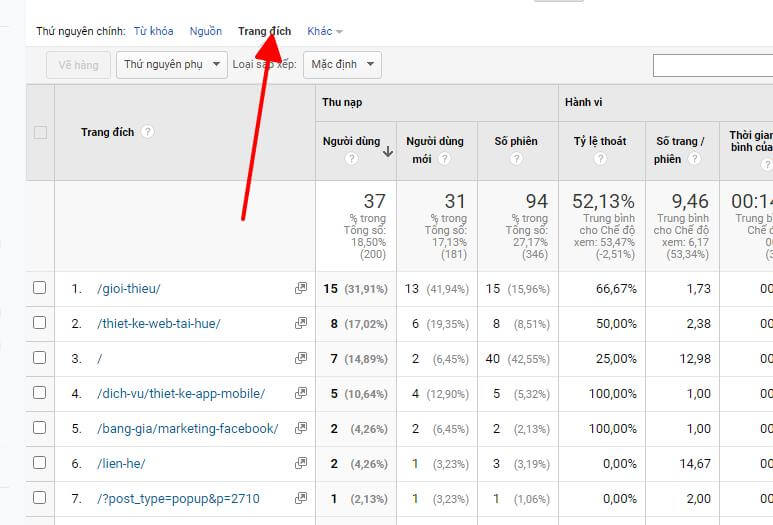Screen dimensions: 773x525
Task: Click the Vẽ hàng button
Action: [x=78, y=65]
